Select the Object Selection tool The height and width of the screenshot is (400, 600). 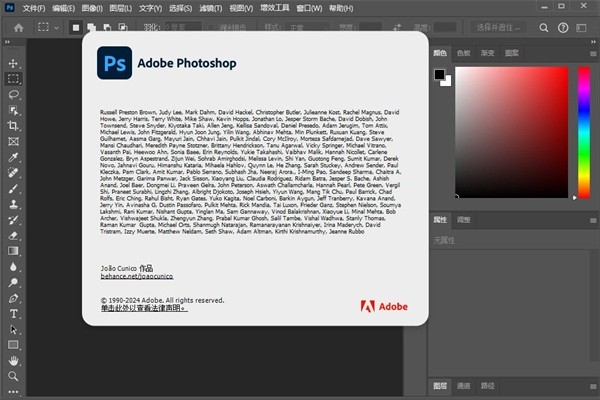pyautogui.click(x=13, y=110)
